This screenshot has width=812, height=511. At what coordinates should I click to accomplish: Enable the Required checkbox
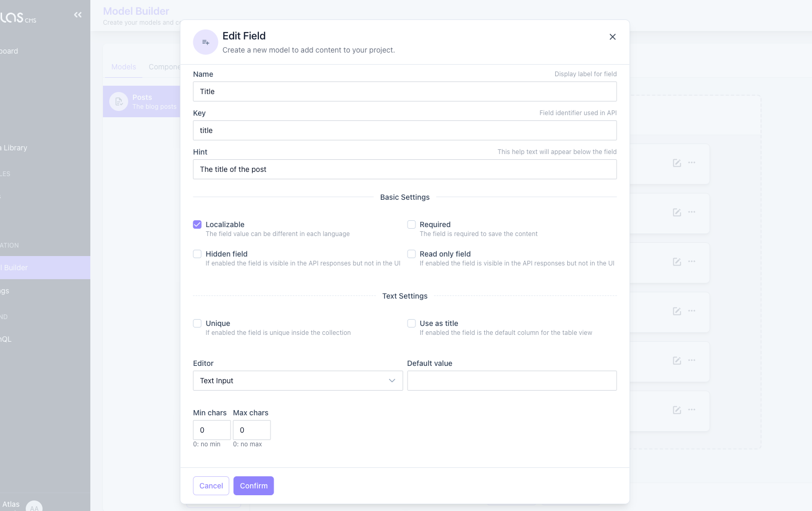pos(411,224)
